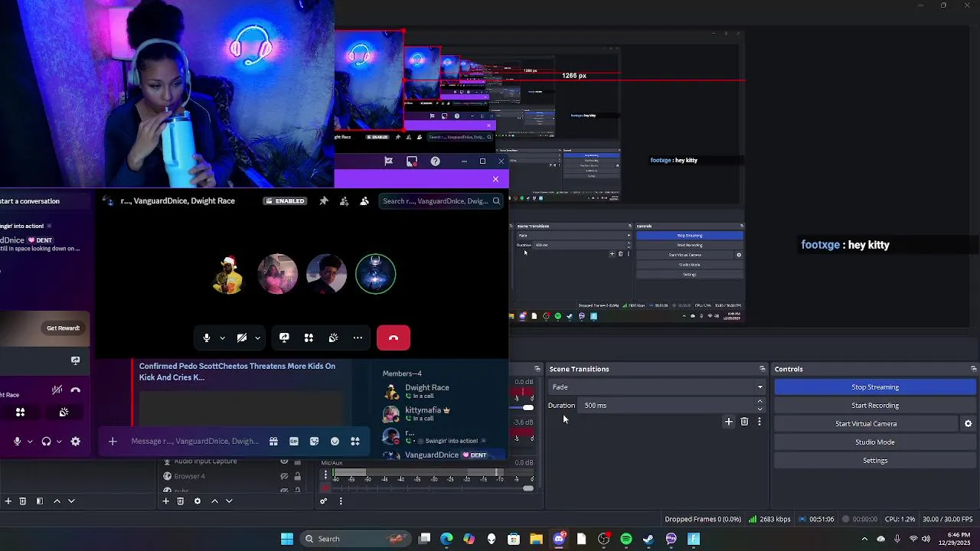Open Discord flag icon in title bar
The image size is (980, 551).
(x=389, y=161)
